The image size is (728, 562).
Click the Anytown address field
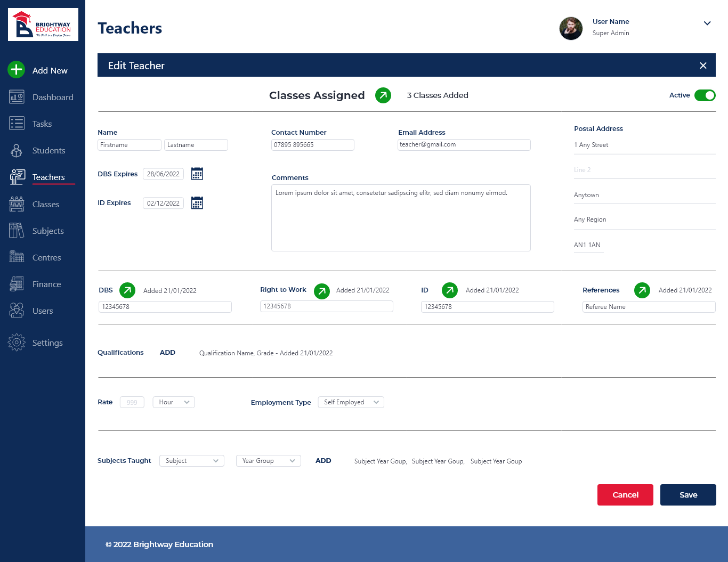[645, 195]
